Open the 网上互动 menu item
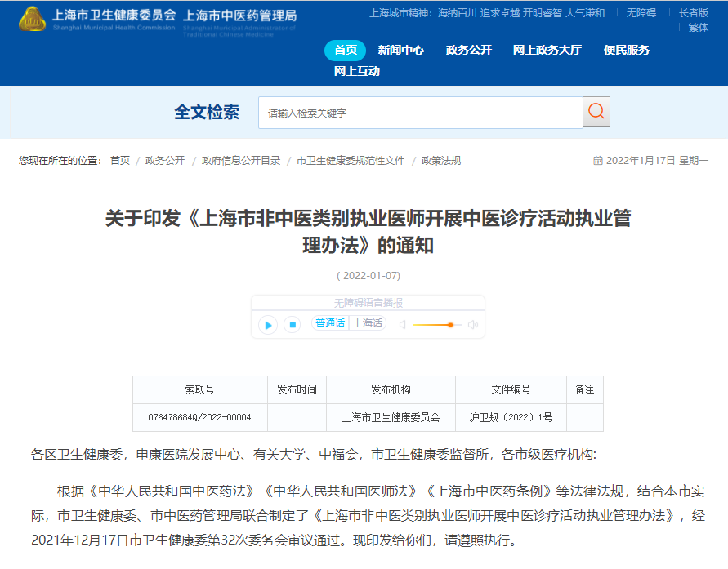Screen dimensions: 728x569 click(x=356, y=71)
